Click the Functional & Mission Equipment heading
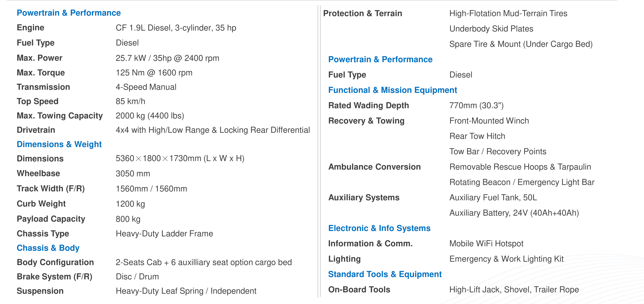The height and width of the screenshot is (304, 644). [392, 90]
